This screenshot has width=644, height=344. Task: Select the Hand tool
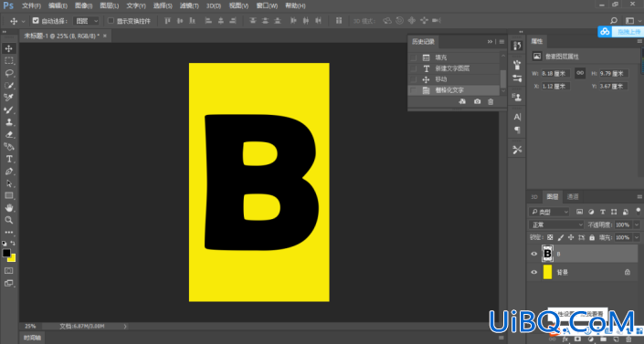[x=8, y=208]
